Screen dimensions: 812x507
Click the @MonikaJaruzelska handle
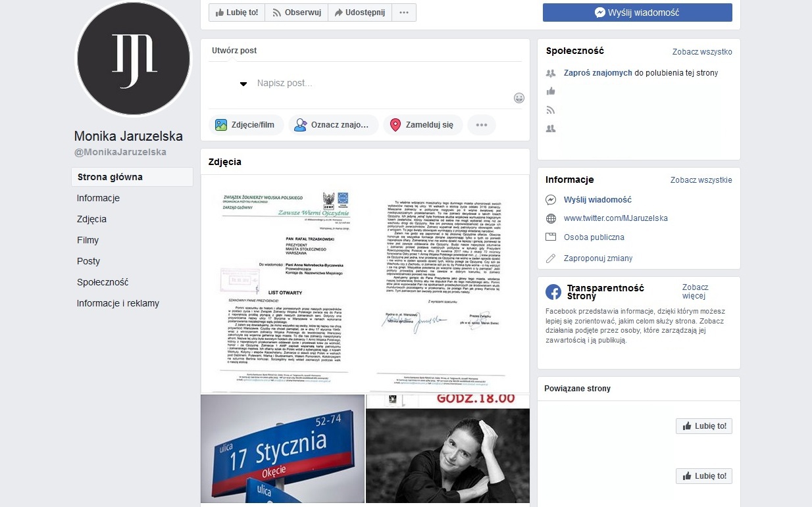coord(120,152)
